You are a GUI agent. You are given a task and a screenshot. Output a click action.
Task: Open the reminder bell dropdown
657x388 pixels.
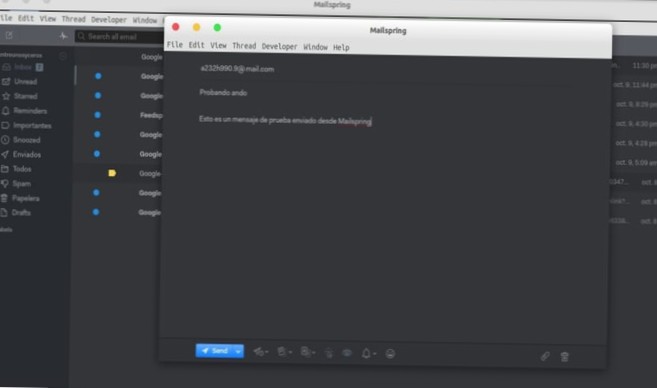[368, 354]
